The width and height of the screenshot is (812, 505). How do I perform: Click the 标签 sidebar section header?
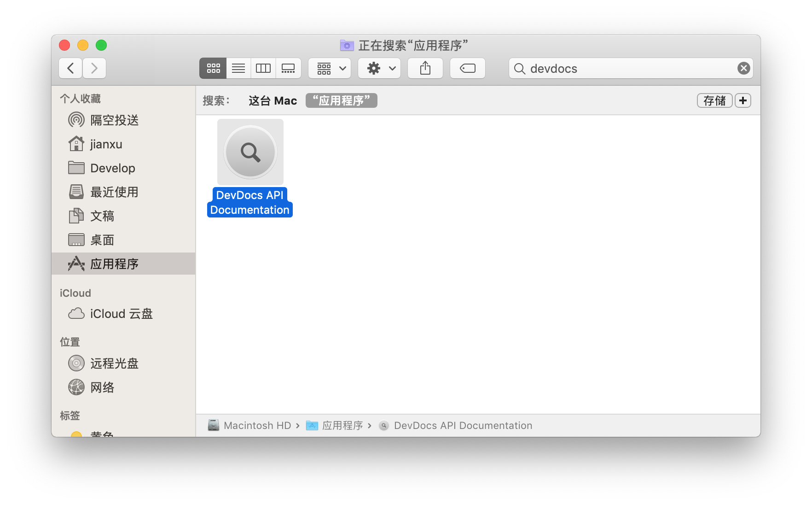pyautogui.click(x=70, y=416)
